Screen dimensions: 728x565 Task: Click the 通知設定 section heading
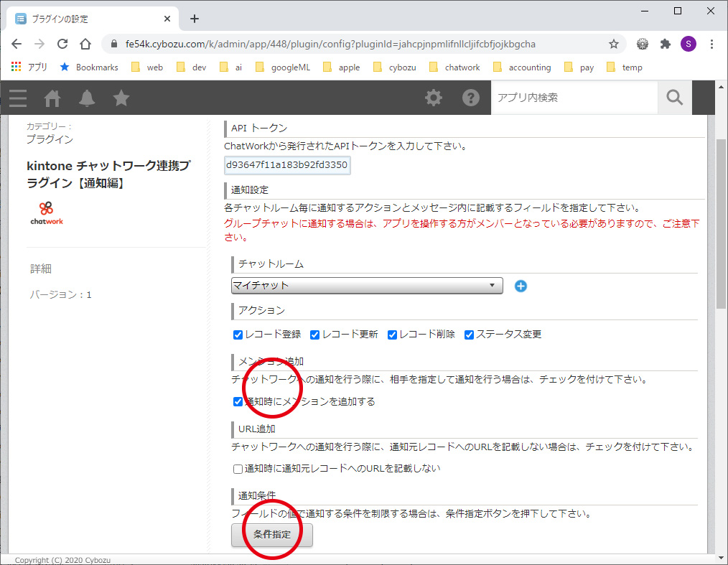(x=250, y=190)
